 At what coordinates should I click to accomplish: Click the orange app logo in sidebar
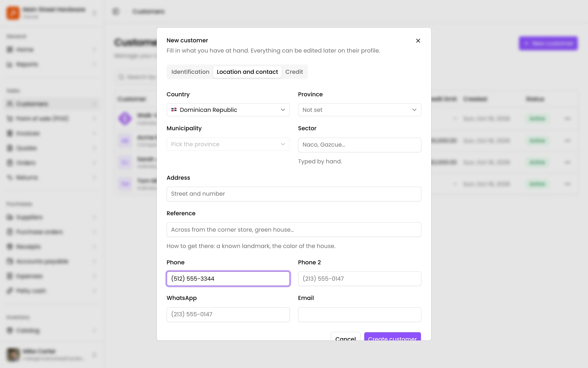point(13,13)
